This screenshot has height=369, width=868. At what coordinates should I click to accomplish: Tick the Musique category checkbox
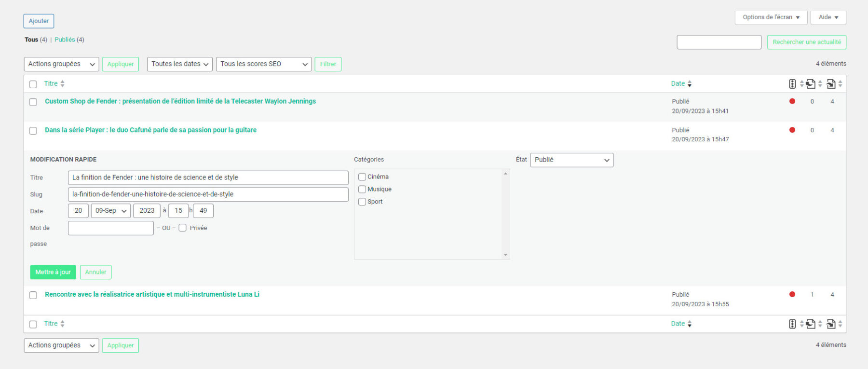362,190
